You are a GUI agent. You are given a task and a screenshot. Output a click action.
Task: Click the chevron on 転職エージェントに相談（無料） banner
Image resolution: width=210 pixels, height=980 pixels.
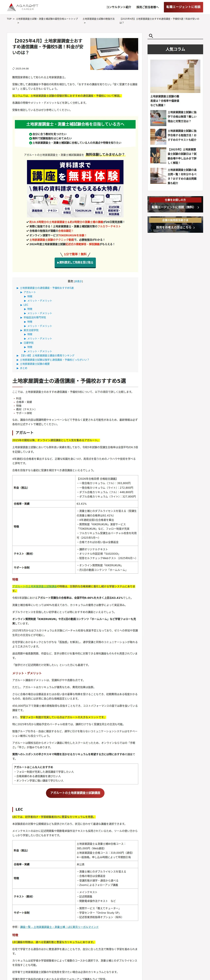(198, 207)
